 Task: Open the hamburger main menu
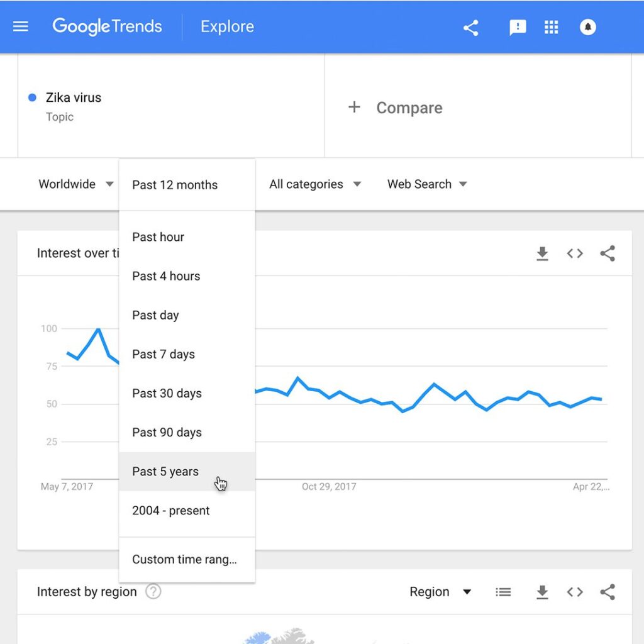point(21,27)
